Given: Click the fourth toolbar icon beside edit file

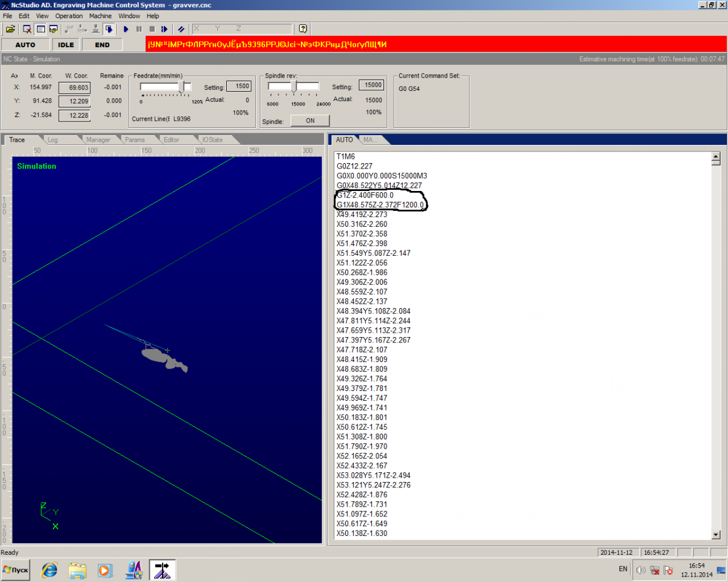Looking at the screenshot, I should tap(53, 28).
